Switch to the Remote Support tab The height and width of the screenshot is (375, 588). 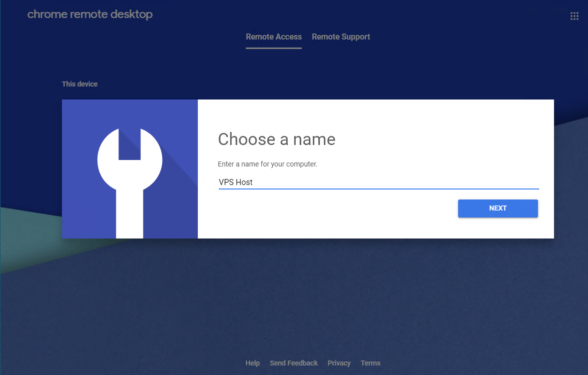(341, 37)
